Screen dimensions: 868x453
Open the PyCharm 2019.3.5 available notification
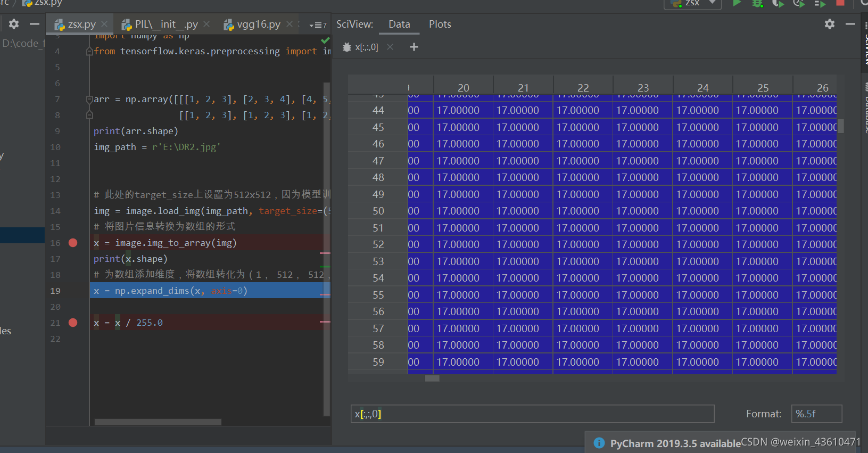point(675,443)
